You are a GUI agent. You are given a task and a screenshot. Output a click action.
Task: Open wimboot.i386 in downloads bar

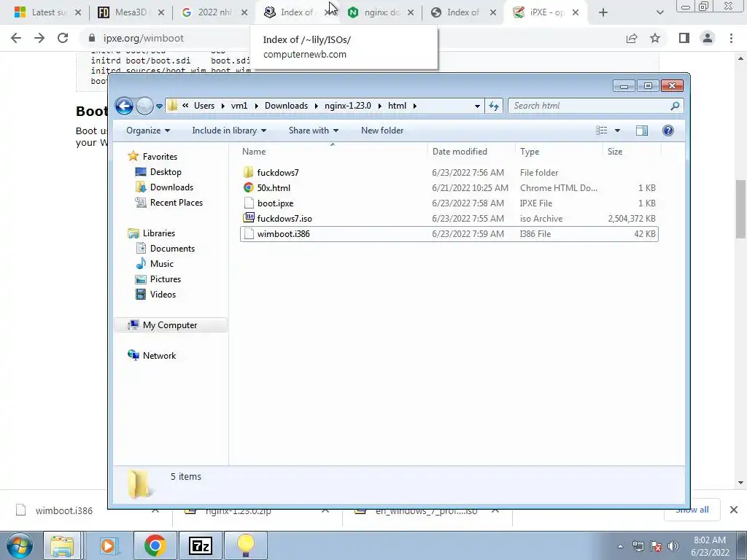click(64, 510)
